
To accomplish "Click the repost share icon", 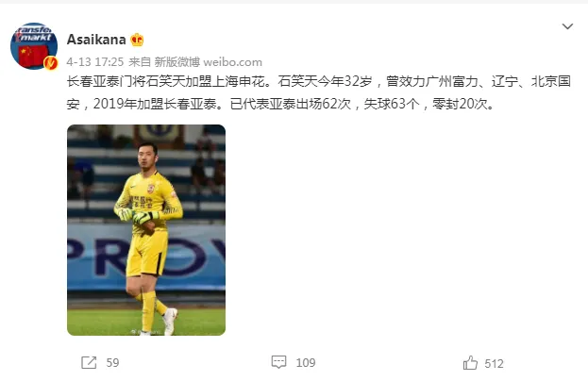I will point(89,362).
